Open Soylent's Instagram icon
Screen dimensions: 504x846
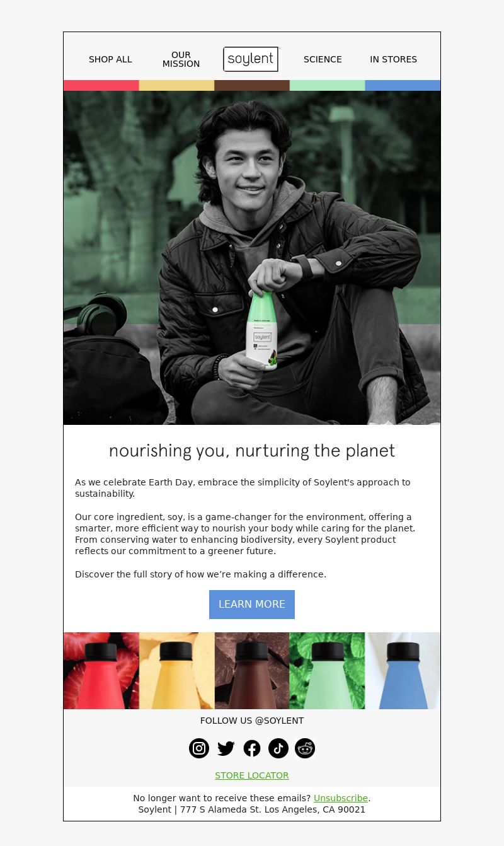(199, 748)
